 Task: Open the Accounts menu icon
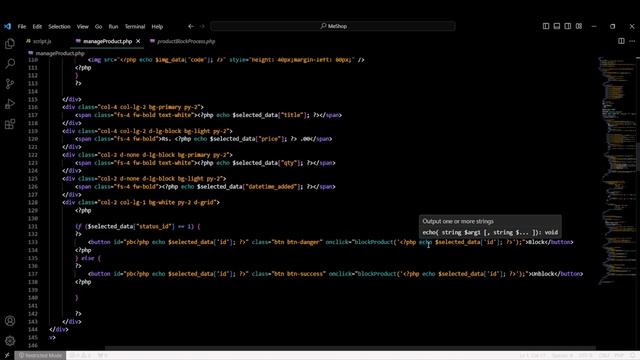click(10, 321)
